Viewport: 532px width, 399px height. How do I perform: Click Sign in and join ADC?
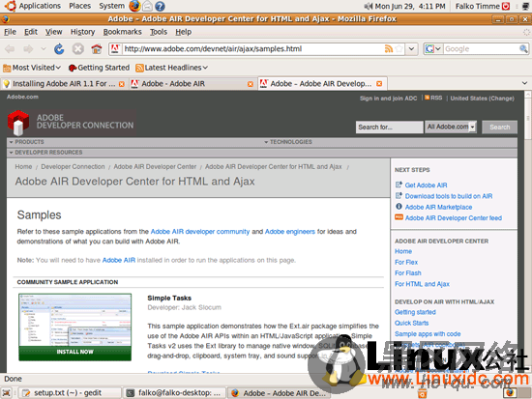[x=388, y=99]
